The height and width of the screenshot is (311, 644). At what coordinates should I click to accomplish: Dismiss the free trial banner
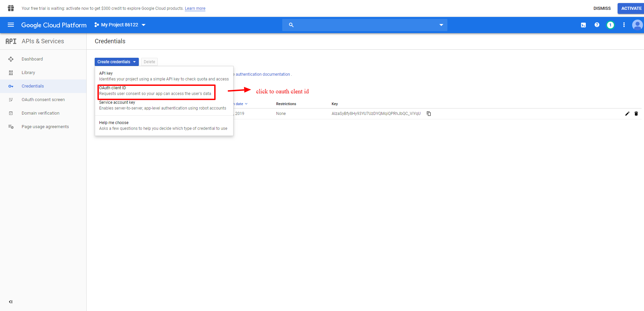602,8
